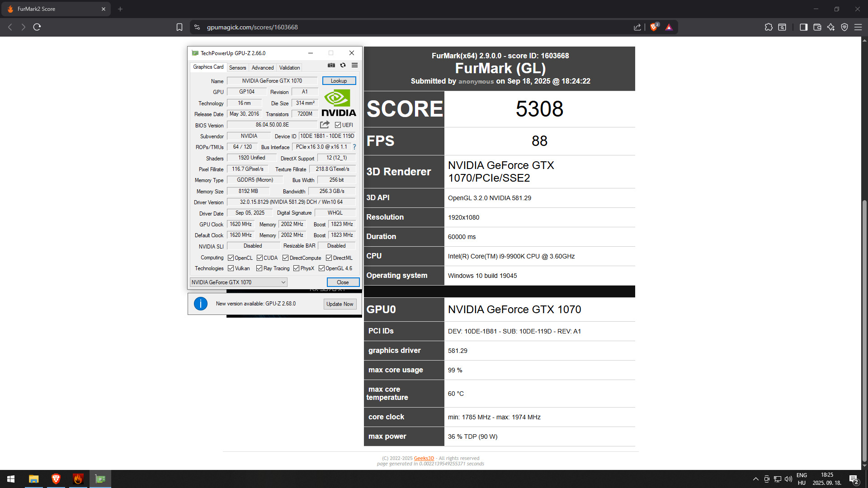The image size is (868, 488).
Task: Click the GPU-Z refresh icon
Action: pos(343,66)
